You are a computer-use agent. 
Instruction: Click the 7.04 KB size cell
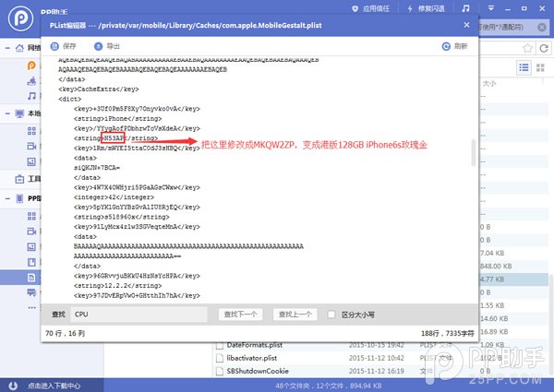(x=492, y=253)
